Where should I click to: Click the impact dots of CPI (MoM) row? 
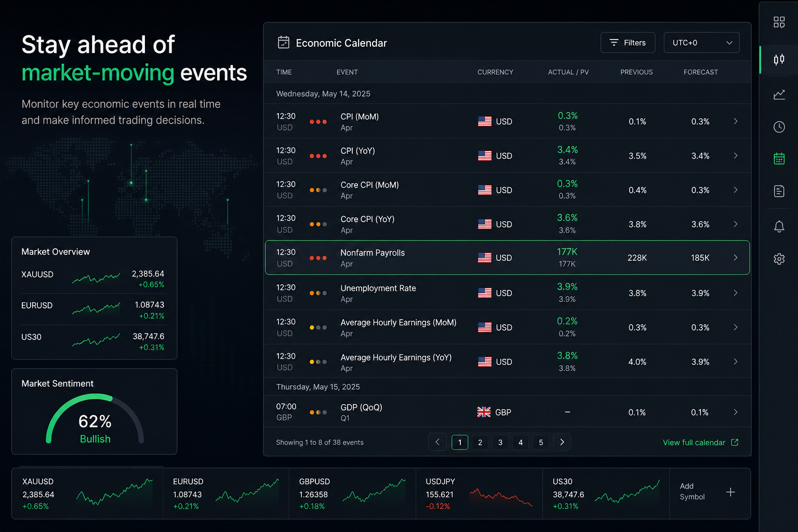click(318, 122)
